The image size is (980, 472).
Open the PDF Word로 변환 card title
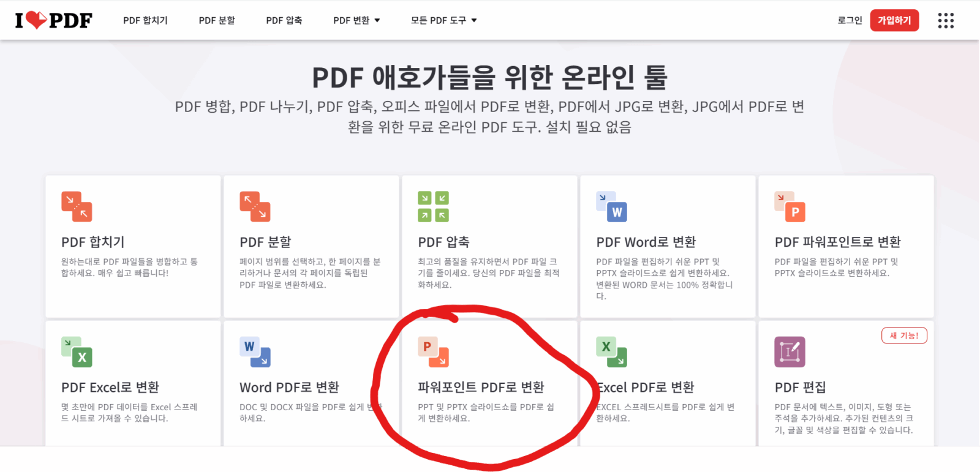click(x=646, y=242)
